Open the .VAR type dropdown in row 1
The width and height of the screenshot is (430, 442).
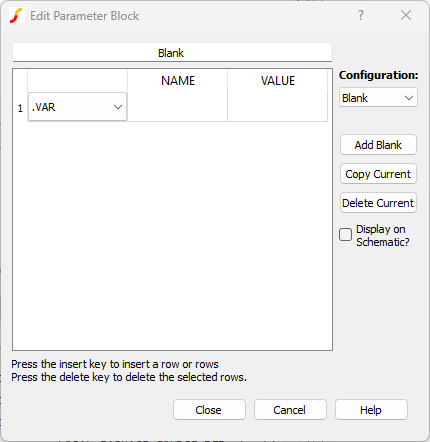click(x=77, y=107)
